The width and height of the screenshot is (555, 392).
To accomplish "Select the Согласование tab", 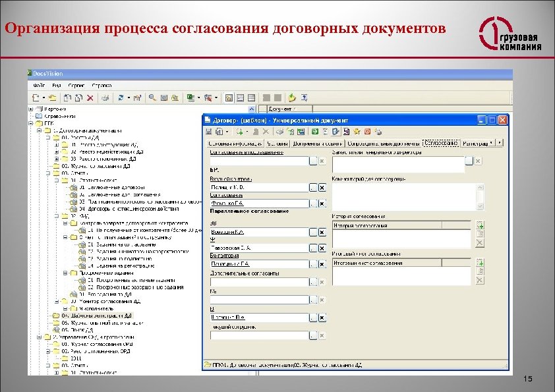I will click(441, 143).
